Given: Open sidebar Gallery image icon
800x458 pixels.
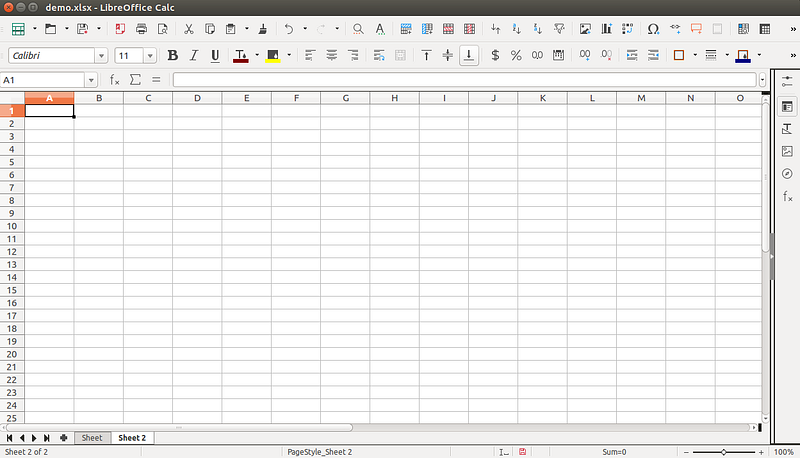Looking at the screenshot, I should 787,151.
